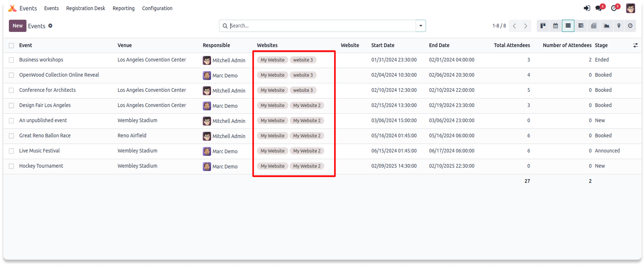The height and width of the screenshot is (265, 644).
Task: Sort by the Start Date column header
Action: (382, 45)
